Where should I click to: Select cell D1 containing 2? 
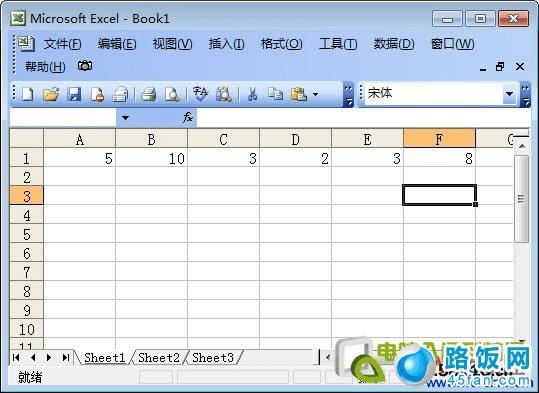tap(296, 158)
